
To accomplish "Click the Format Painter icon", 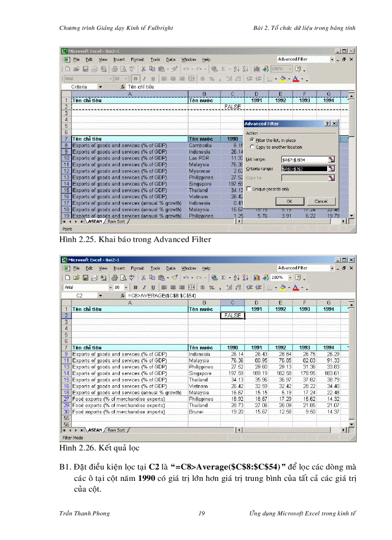I will tap(174, 69).
